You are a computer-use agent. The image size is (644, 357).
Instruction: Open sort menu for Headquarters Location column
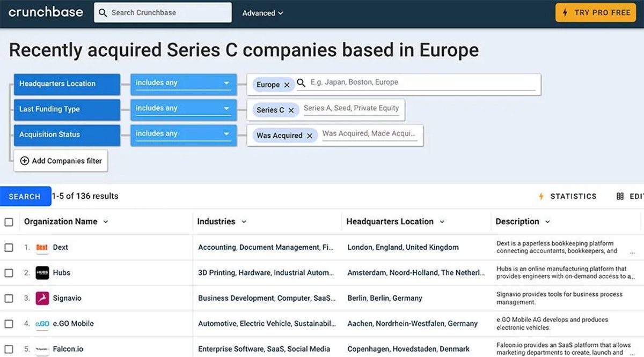[x=442, y=222]
